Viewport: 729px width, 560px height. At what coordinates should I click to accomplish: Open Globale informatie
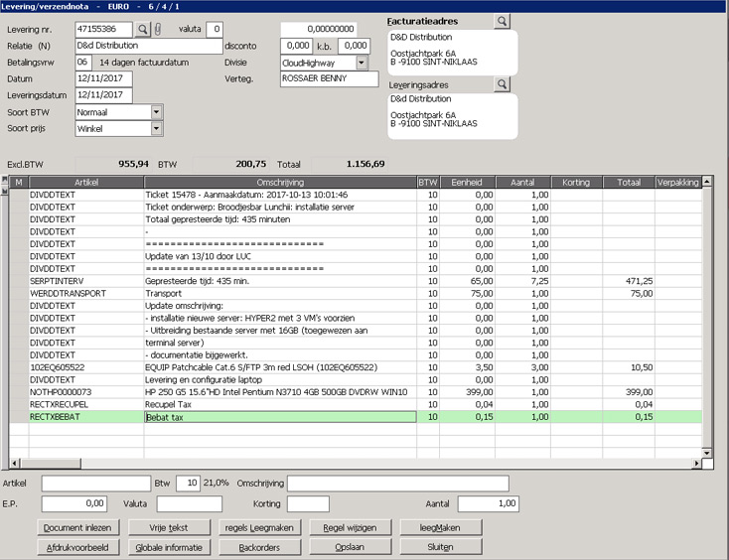point(169,547)
